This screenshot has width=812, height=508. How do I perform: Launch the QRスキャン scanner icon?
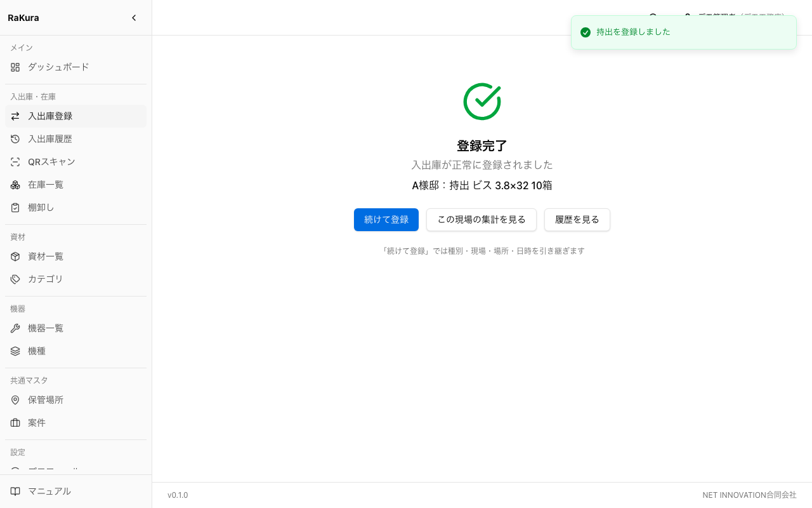click(x=15, y=162)
